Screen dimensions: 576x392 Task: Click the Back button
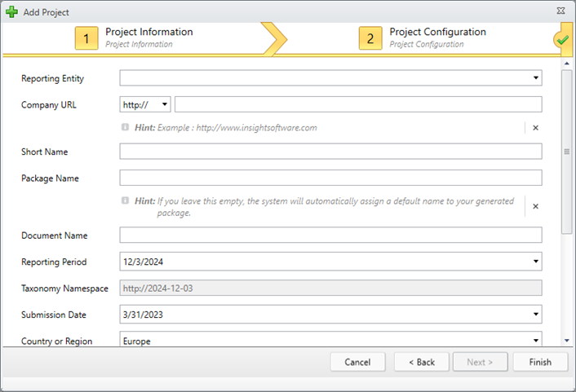(422, 362)
